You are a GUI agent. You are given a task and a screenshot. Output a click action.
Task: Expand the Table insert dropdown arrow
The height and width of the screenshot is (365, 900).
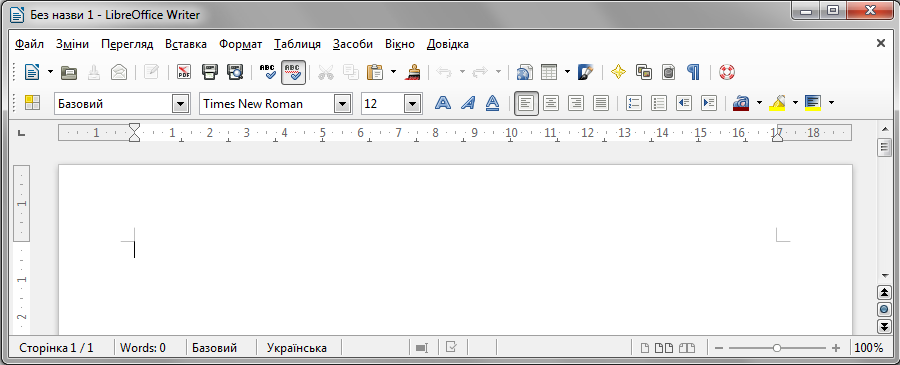[x=567, y=72]
